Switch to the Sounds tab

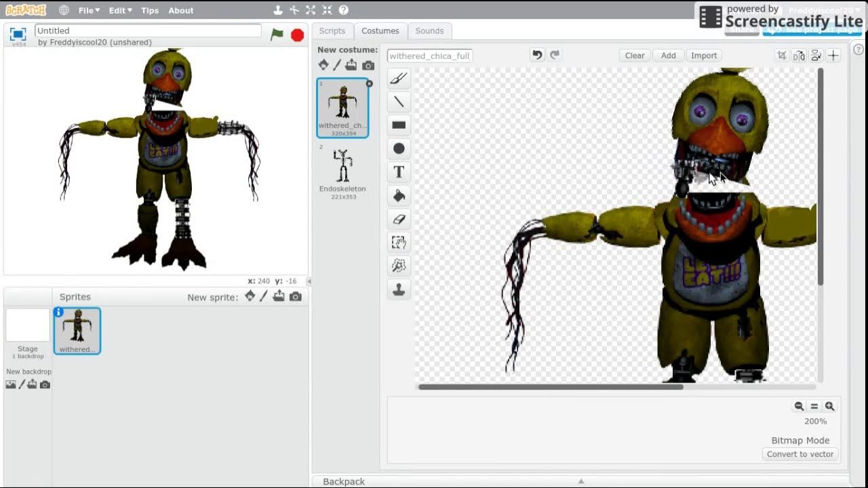pyautogui.click(x=429, y=30)
